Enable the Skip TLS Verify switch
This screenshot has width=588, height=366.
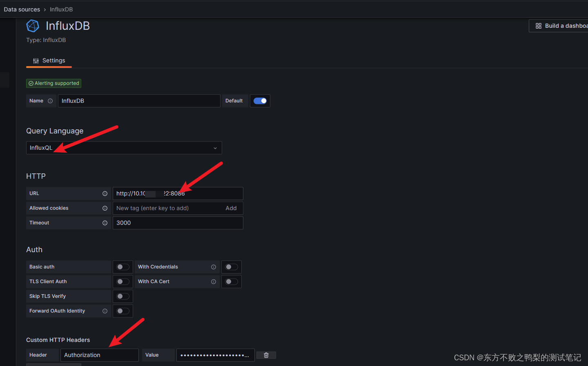pos(123,296)
